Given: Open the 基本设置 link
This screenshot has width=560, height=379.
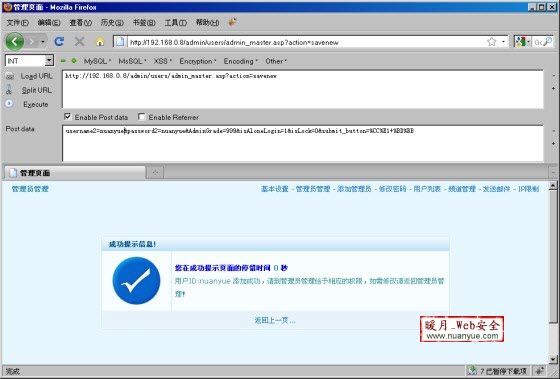Looking at the screenshot, I should click(x=274, y=189).
